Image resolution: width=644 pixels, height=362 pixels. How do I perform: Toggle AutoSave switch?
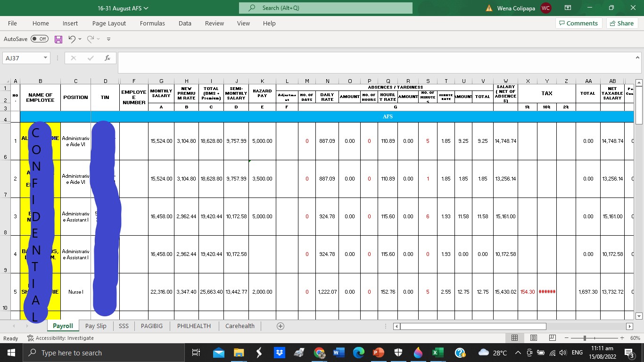click(x=40, y=39)
